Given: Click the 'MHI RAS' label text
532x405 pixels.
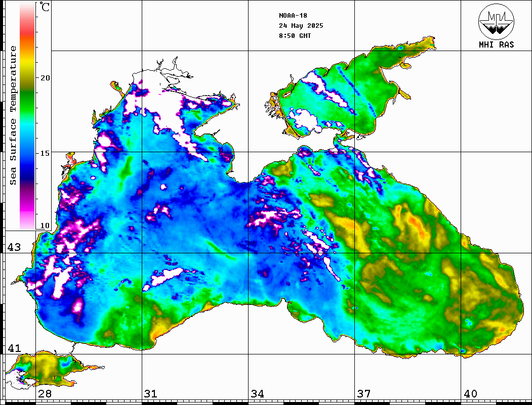Looking at the screenshot, I should [x=496, y=44].
